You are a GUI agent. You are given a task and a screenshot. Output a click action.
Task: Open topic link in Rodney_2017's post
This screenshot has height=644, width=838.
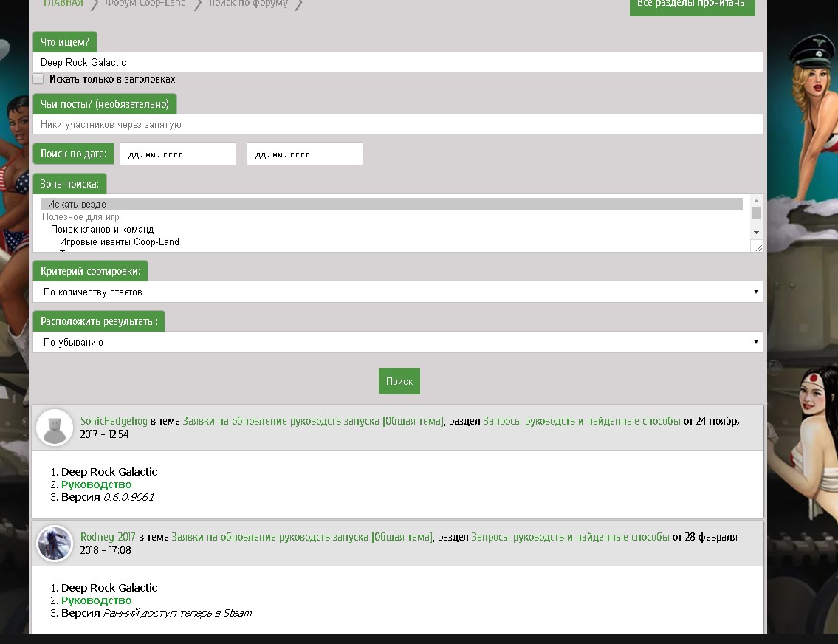click(x=302, y=537)
